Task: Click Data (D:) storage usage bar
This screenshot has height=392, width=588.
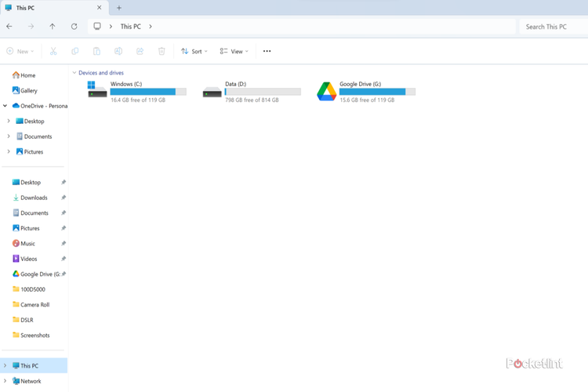Action: (263, 92)
